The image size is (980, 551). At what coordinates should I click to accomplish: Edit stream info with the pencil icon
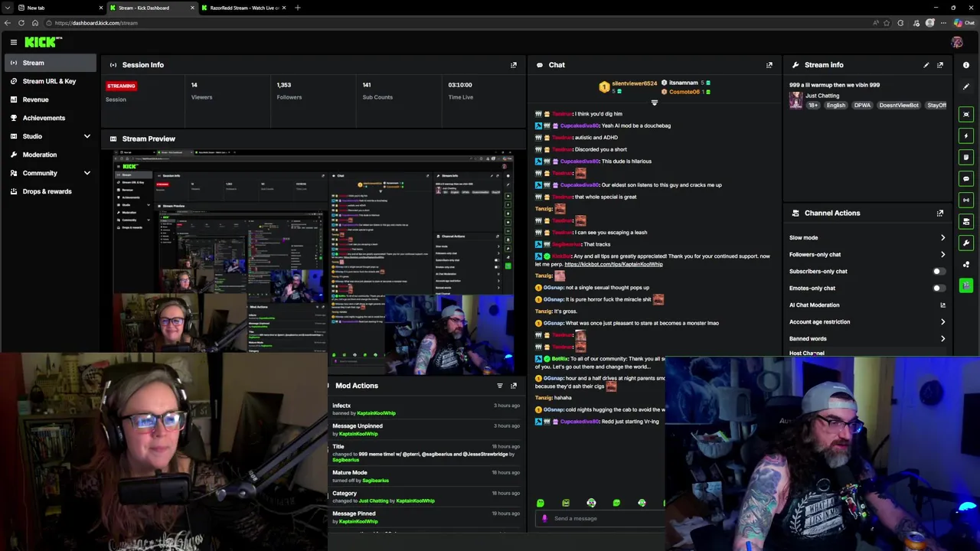click(926, 65)
